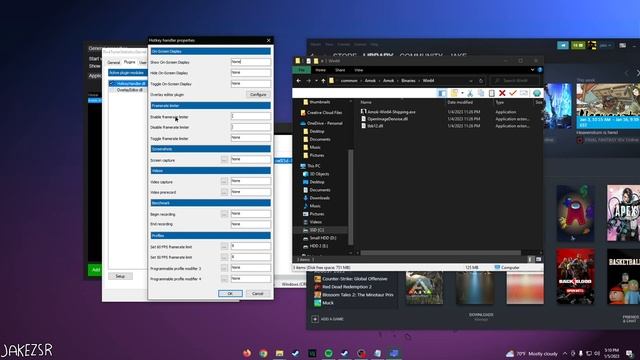Open the address bar history dropdown
Viewport: 640px width, 360px height.
tap(471, 81)
